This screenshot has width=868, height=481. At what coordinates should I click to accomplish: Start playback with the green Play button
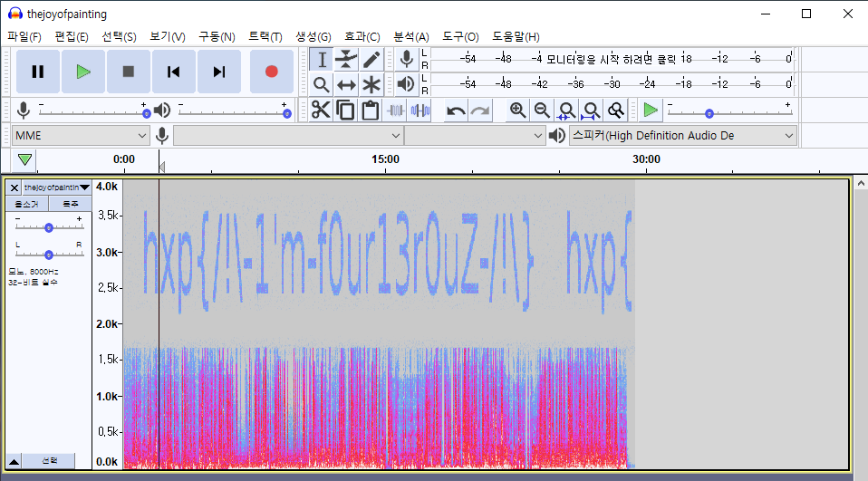(x=83, y=72)
